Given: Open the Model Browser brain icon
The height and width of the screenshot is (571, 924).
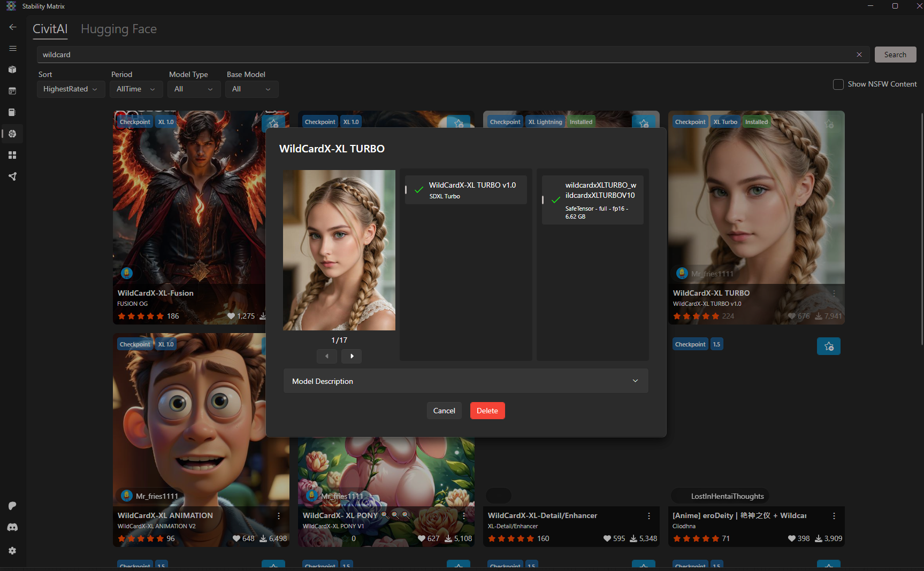Looking at the screenshot, I should (x=13, y=134).
